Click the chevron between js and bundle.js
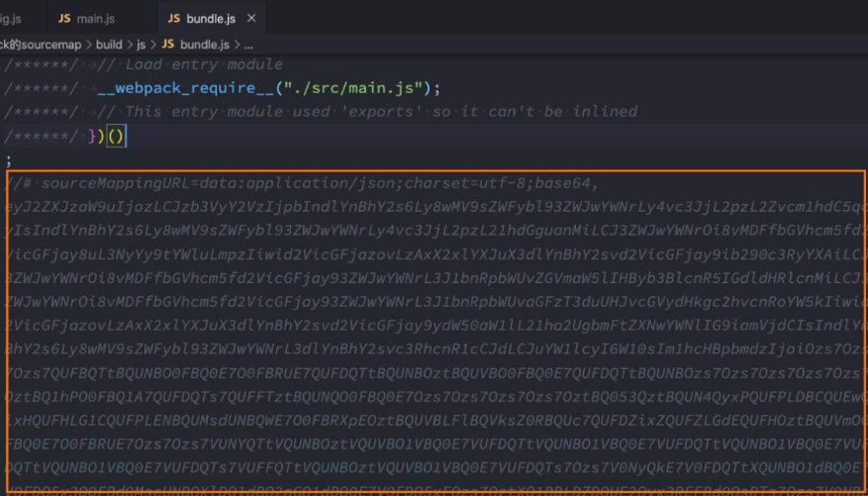The height and width of the screenshot is (496, 868). tap(153, 45)
